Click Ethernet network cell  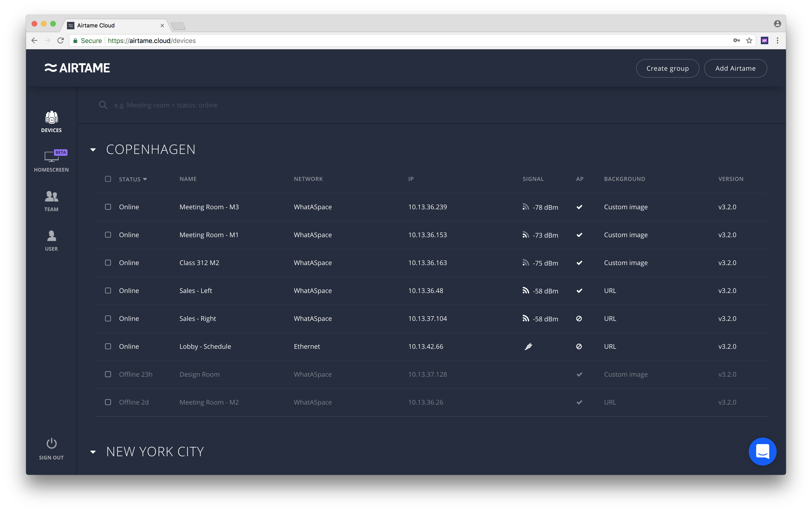tap(306, 346)
